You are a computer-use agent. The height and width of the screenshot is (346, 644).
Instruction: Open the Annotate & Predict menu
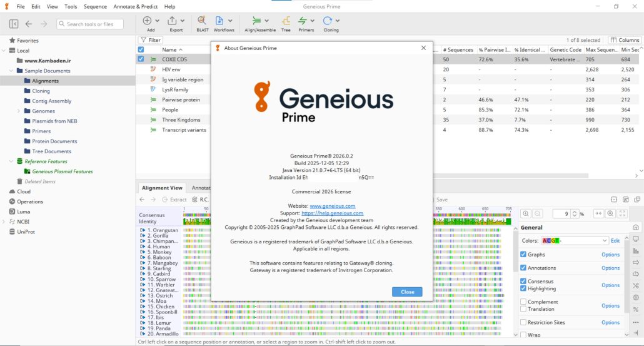pyautogui.click(x=136, y=7)
